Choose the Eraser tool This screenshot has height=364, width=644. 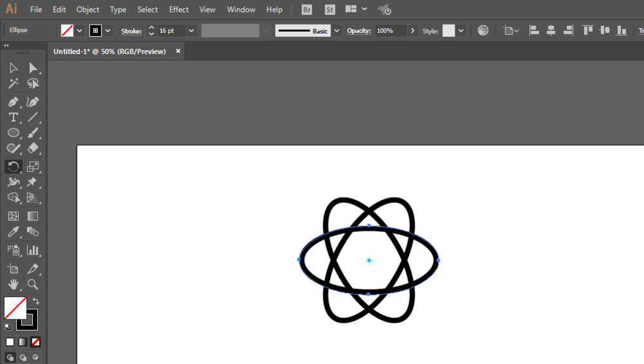[33, 148]
